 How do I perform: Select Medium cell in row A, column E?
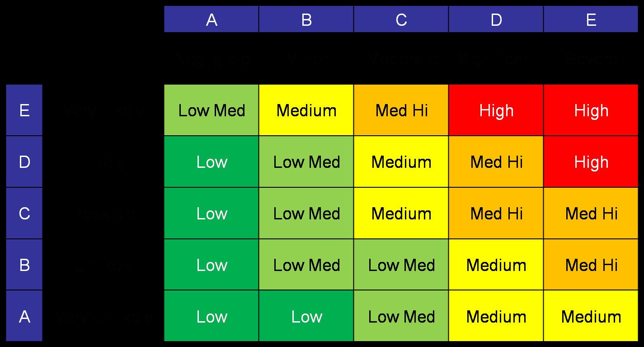click(591, 316)
